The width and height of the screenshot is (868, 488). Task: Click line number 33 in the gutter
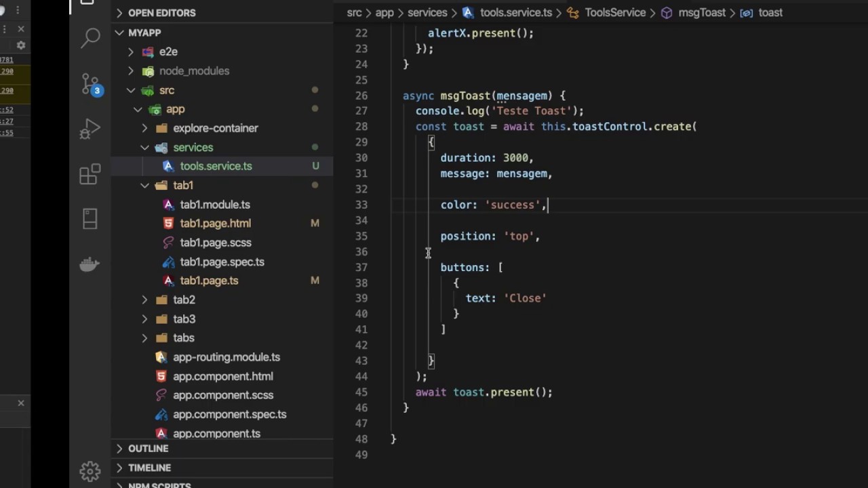tap(361, 205)
